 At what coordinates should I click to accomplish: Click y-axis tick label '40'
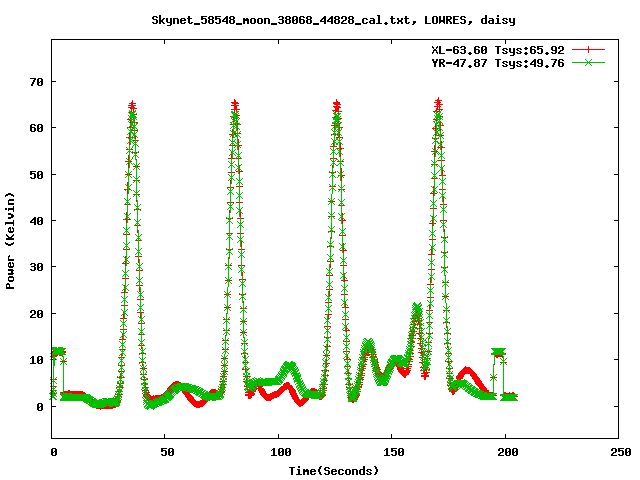(x=36, y=221)
